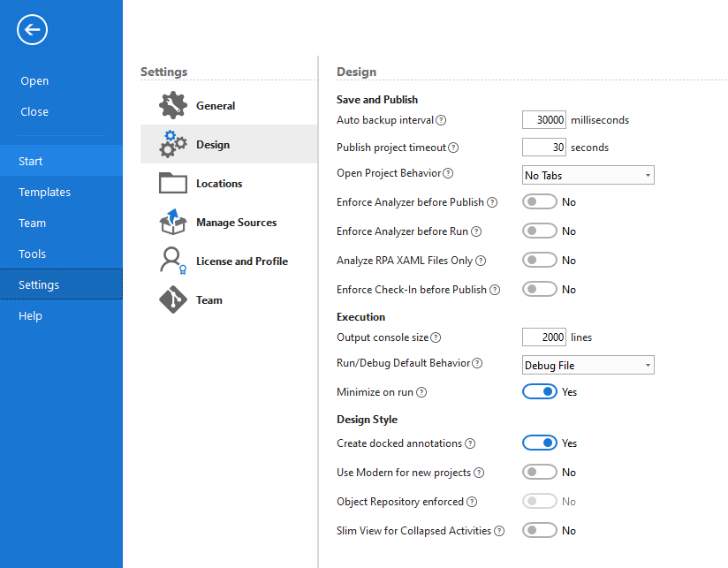This screenshot has width=728, height=568.
Task: Enable Enforce Analyzer before Run toggle
Action: pyautogui.click(x=540, y=231)
